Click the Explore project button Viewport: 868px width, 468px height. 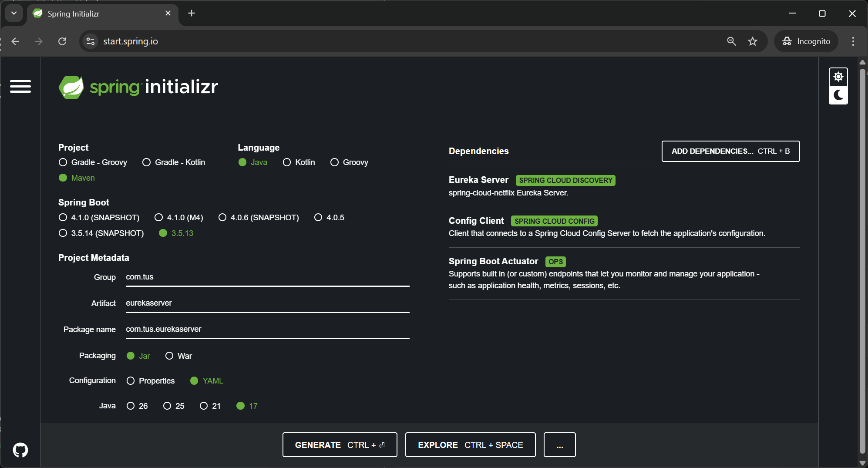coord(470,445)
